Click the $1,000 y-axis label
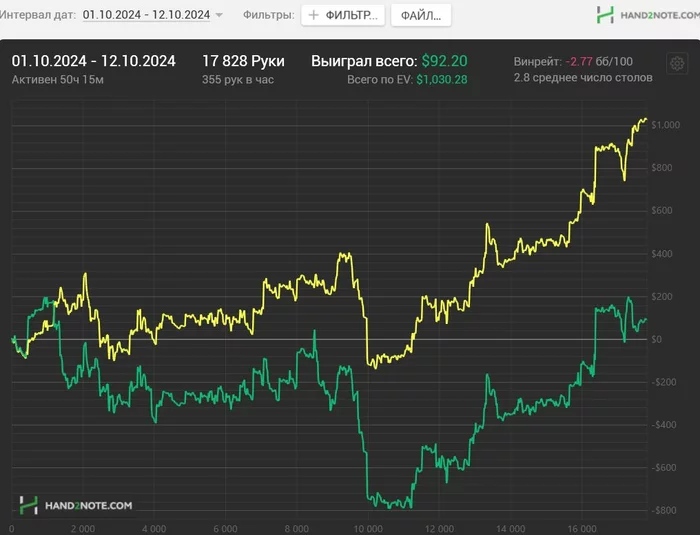This screenshot has width=700, height=535. [665, 125]
